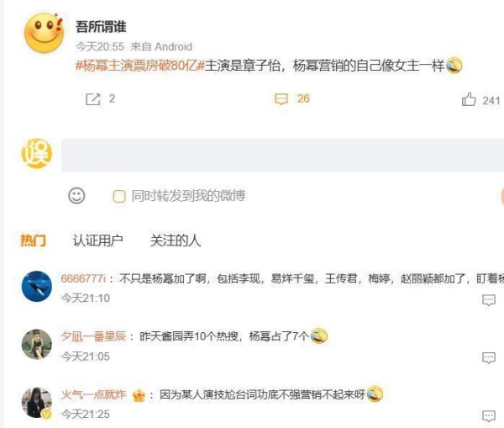Screen dimensions: 504x428
Task: Reply icon for 夕凪一番星辰's comment
Action: tap(489, 357)
